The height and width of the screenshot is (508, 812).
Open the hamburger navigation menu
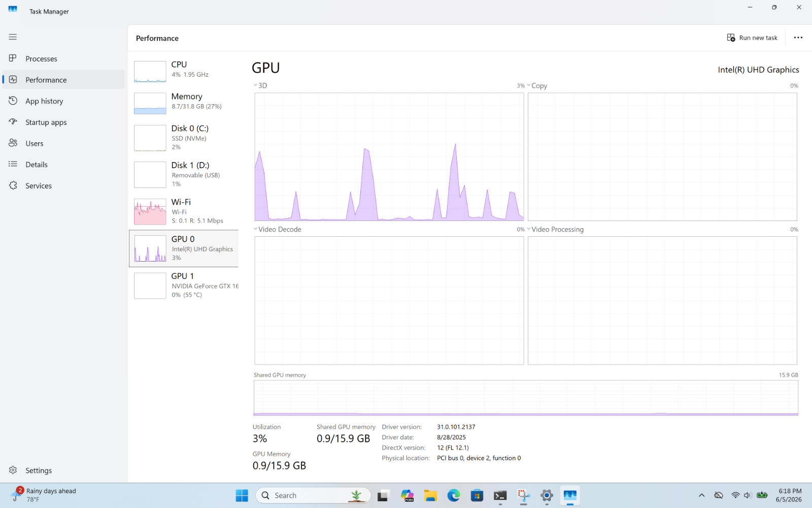point(13,37)
